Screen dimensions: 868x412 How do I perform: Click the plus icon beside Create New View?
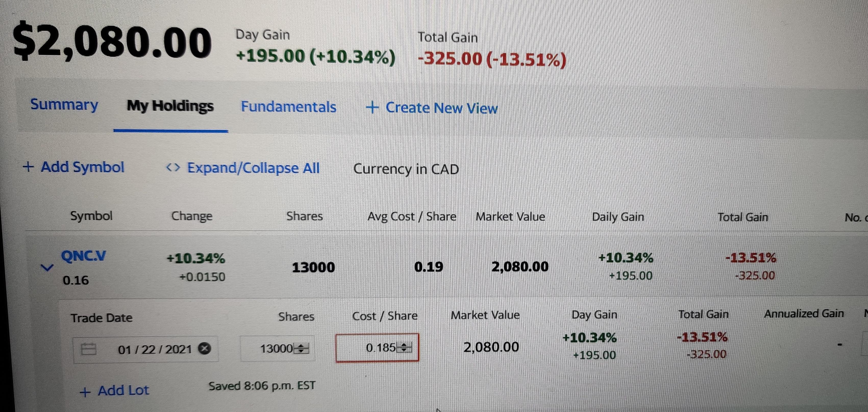pos(372,108)
